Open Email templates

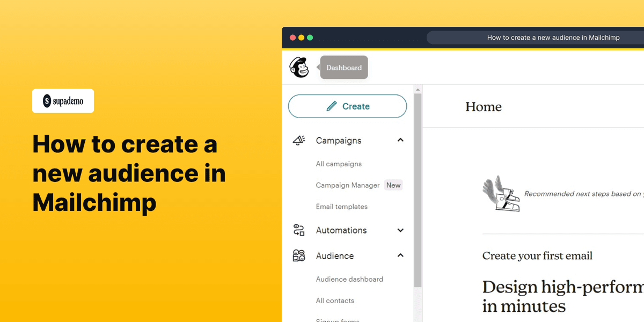[x=341, y=206]
